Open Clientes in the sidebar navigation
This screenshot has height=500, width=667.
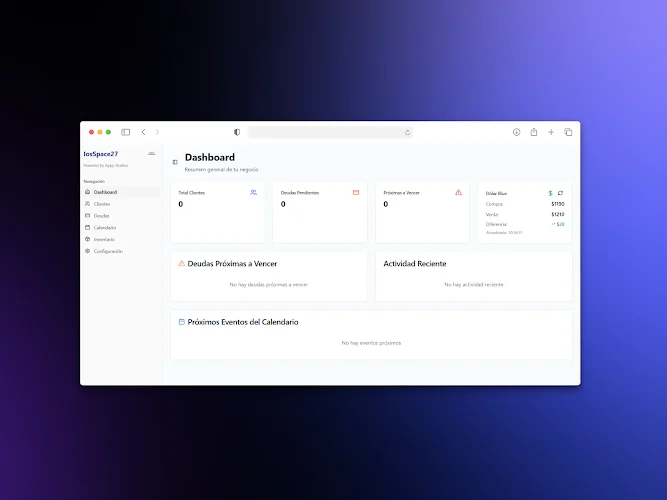(x=122, y=204)
